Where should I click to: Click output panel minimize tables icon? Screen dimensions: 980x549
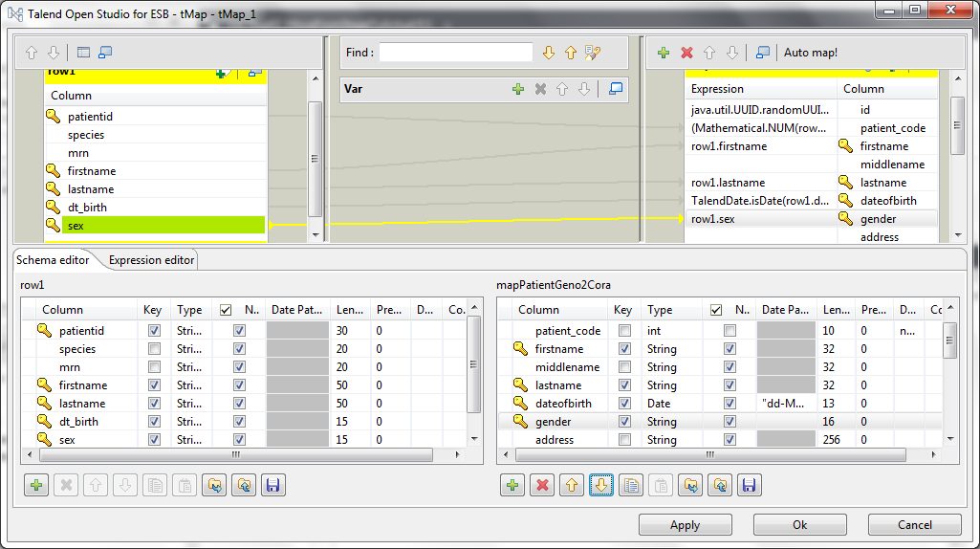[763, 53]
